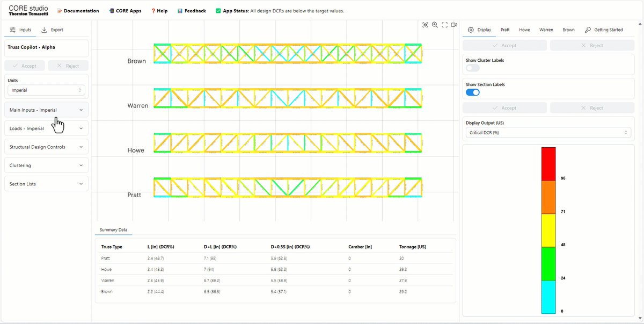This screenshot has width=644, height=324.
Task: Click Accept button in left panel
Action: [x=25, y=66]
